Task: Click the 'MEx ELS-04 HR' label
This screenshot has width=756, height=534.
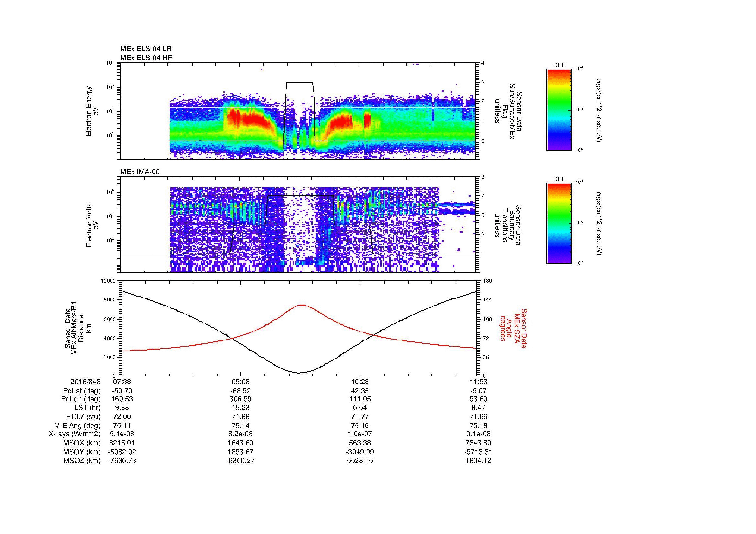Action: (x=146, y=58)
